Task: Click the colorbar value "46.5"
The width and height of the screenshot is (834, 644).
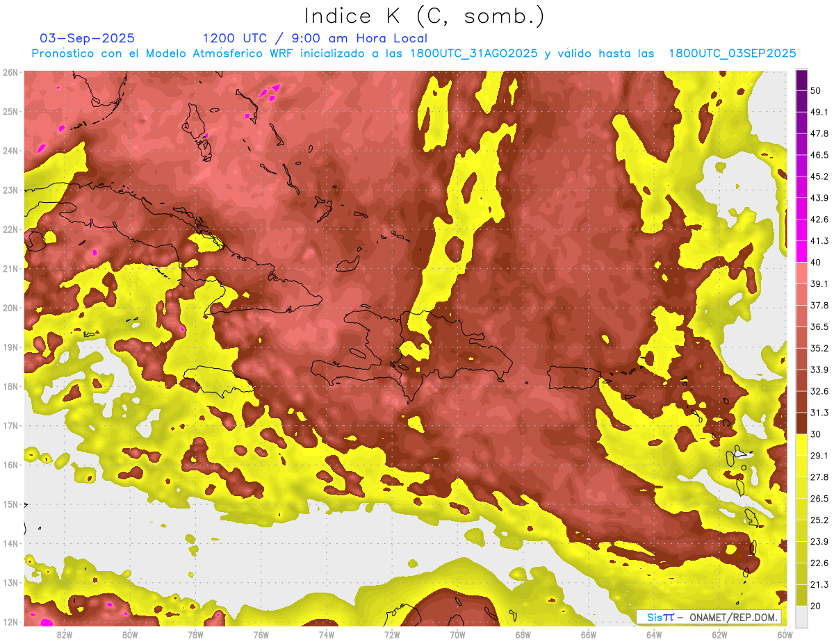Action: click(819, 155)
